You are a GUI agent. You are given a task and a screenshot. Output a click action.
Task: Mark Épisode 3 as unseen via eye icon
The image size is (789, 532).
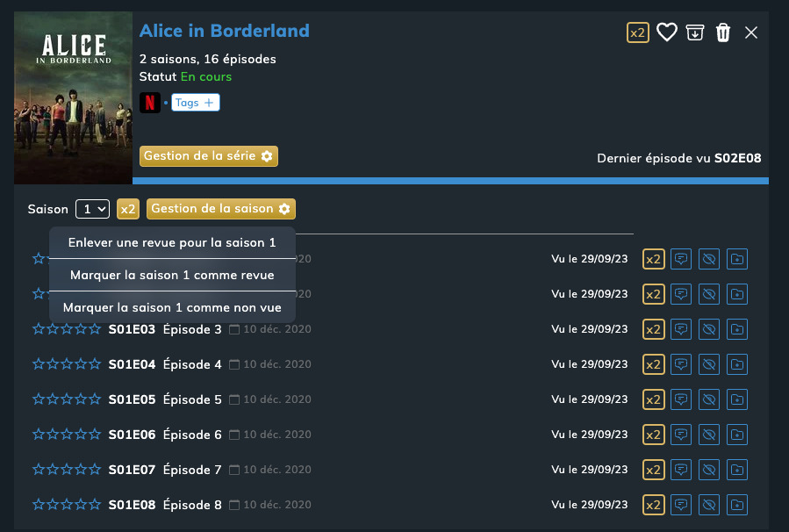pos(709,329)
